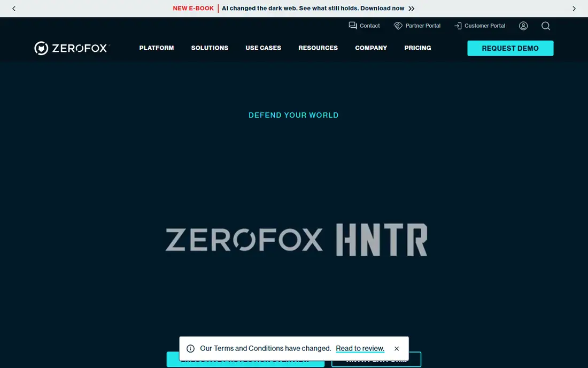Click the Partner Portal handshake icon
588x368 pixels.
pyautogui.click(x=398, y=26)
